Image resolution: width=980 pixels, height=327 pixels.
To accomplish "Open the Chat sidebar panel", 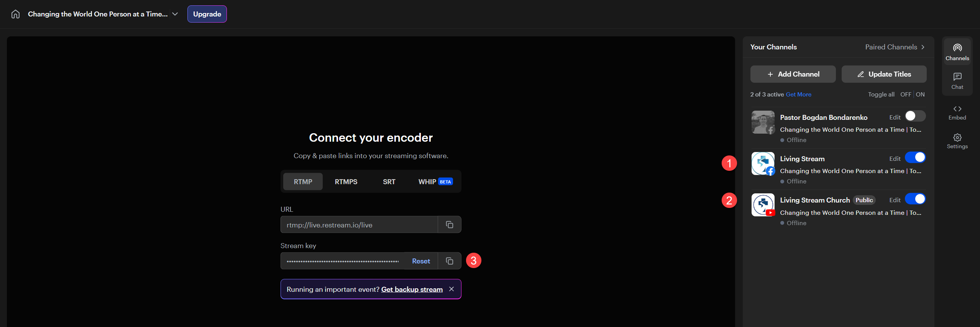I will coord(957,81).
